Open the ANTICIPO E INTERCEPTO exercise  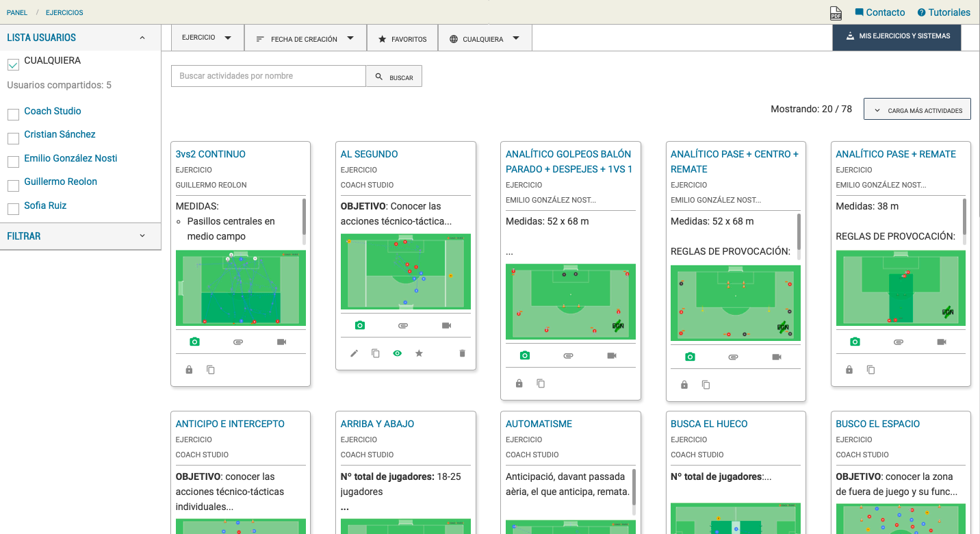pos(230,424)
